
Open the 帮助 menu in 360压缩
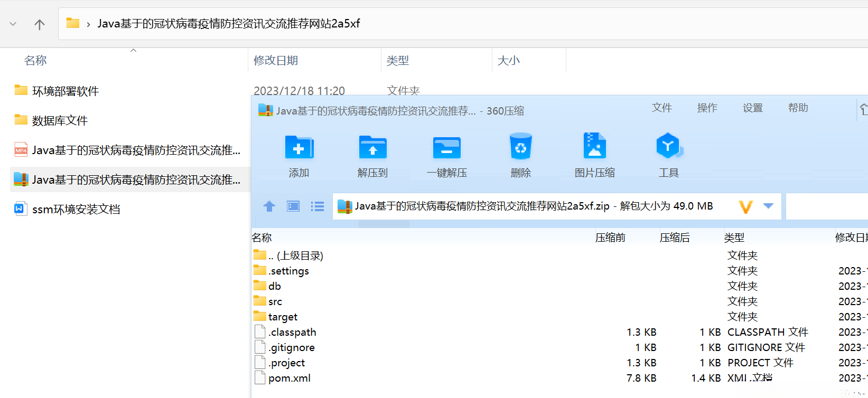[798, 108]
